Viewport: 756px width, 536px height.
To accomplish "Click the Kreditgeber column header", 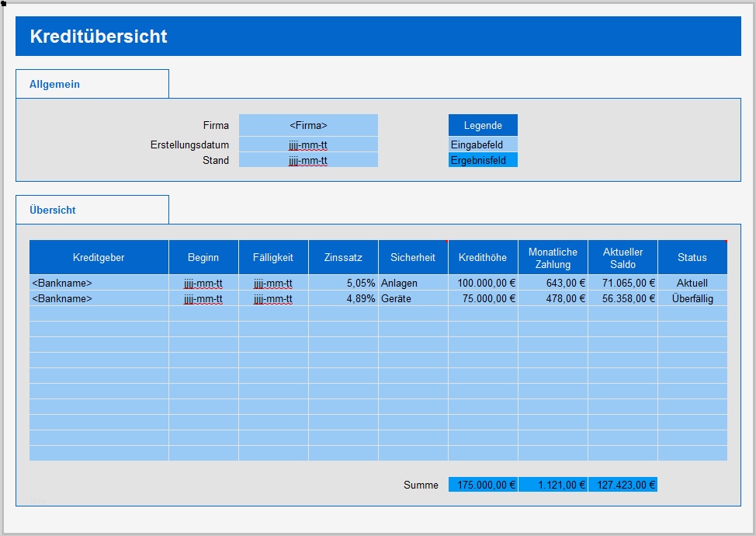I will click(99, 257).
